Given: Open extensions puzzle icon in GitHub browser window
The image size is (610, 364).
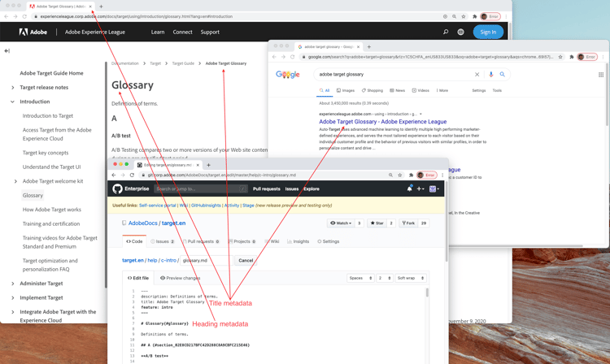Looking at the screenshot, I should (x=411, y=175).
